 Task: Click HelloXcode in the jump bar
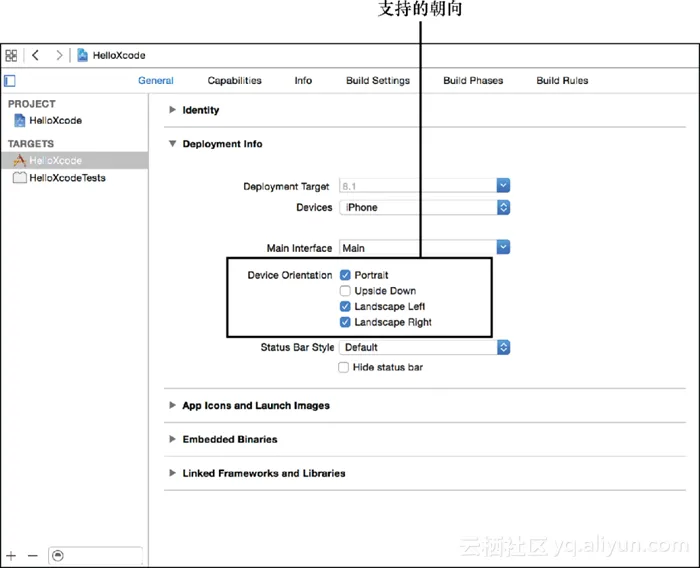pos(119,55)
